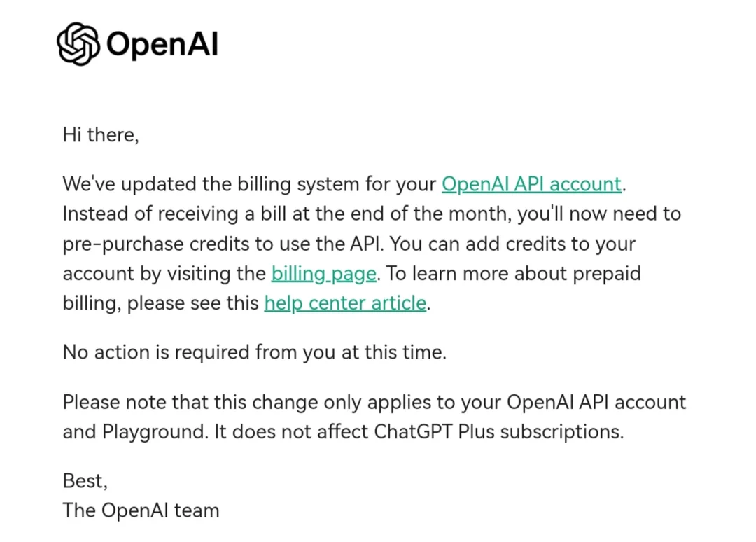Select the "No action is required" sentence

(x=255, y=352)
